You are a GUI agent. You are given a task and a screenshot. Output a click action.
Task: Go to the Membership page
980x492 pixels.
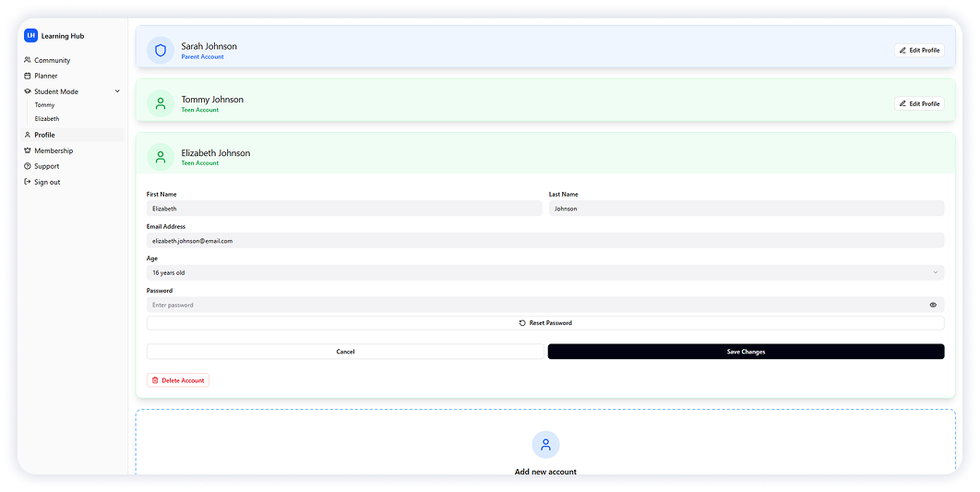tap(54, 150)
